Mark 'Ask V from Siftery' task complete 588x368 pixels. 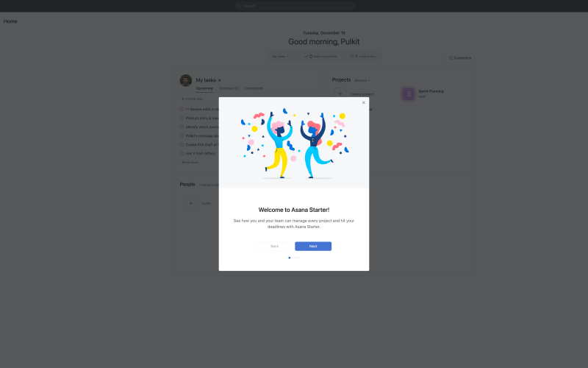(182, 154)
